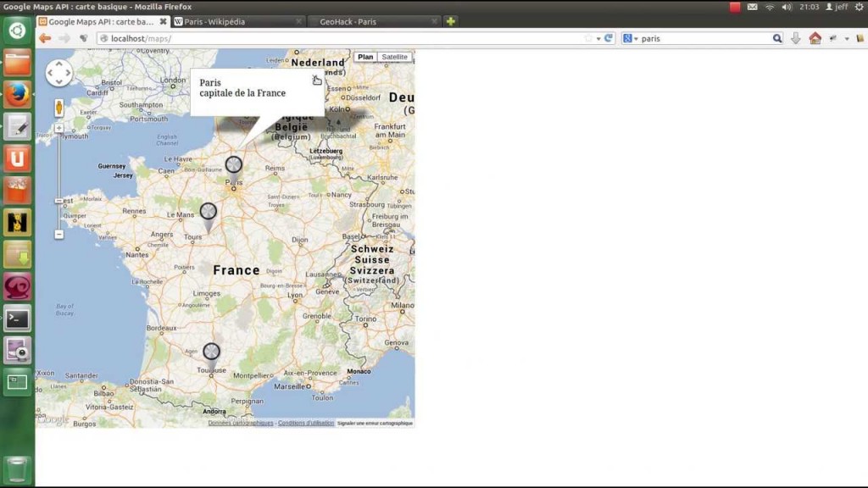Switch map to Plan view

[x=365, y=57]
